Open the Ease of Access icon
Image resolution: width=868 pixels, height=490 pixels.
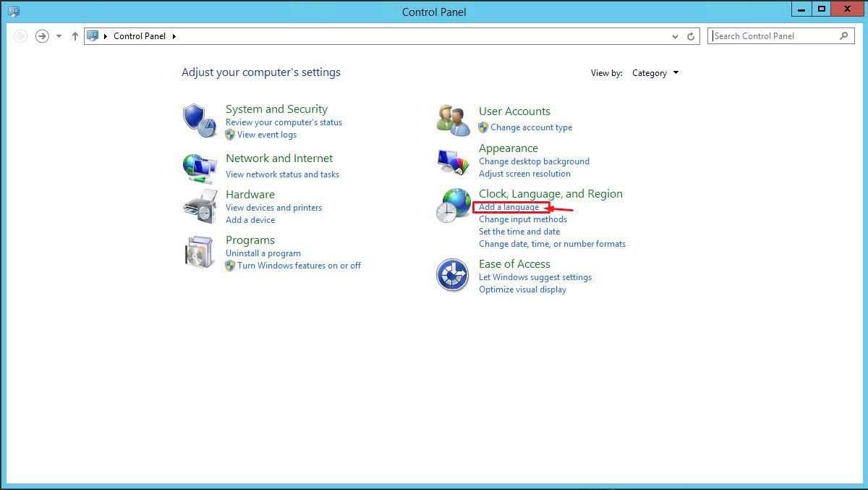point(454,275)
